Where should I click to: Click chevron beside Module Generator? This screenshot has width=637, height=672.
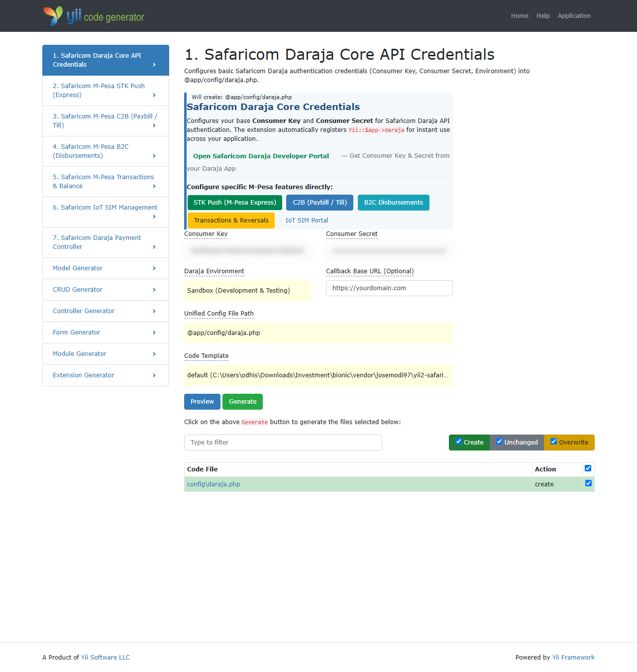tap(154, 354)
